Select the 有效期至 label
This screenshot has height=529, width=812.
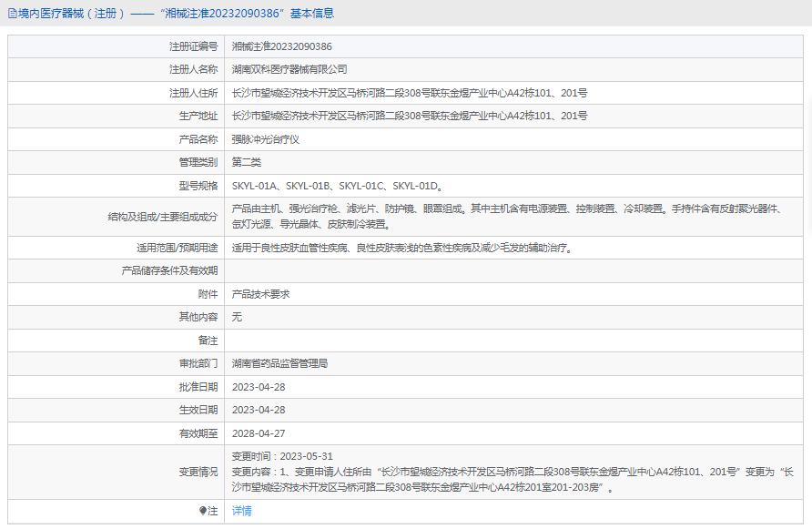click(x=198, y=433)
